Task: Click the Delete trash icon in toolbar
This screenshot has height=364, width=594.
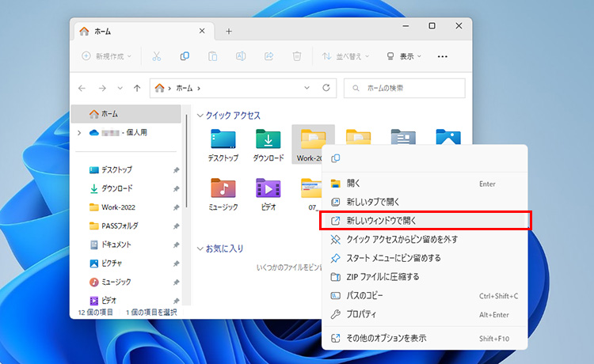Action: (297, 56)
